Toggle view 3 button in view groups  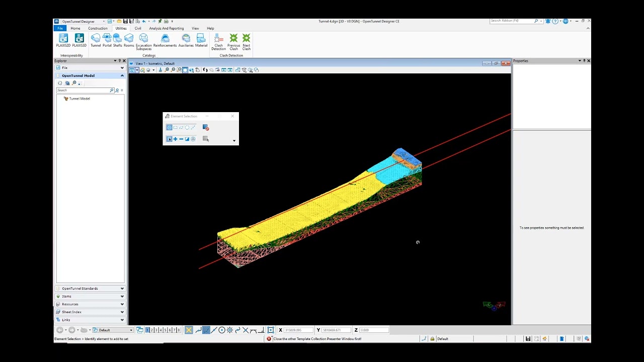[156, 330]
